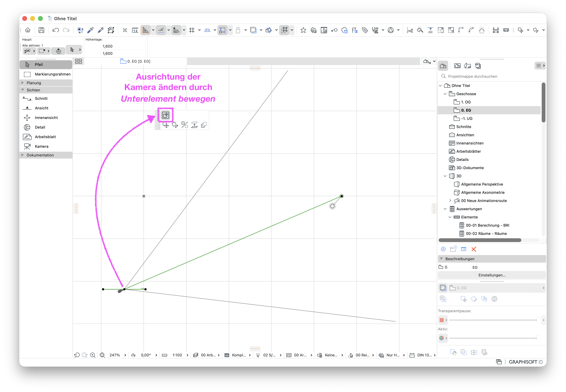Viewport: 566px width, 392px height.
Task: Click the new viewpoint plus icon
Action: pos(443,249)
